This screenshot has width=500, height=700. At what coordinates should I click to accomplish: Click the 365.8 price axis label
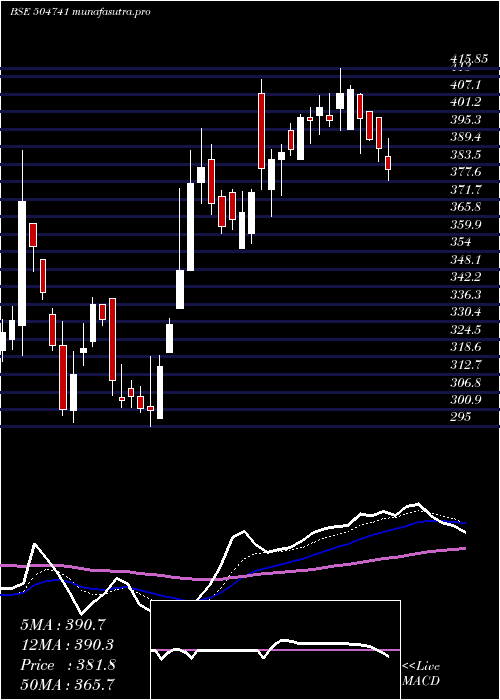[x=465, y=207]
